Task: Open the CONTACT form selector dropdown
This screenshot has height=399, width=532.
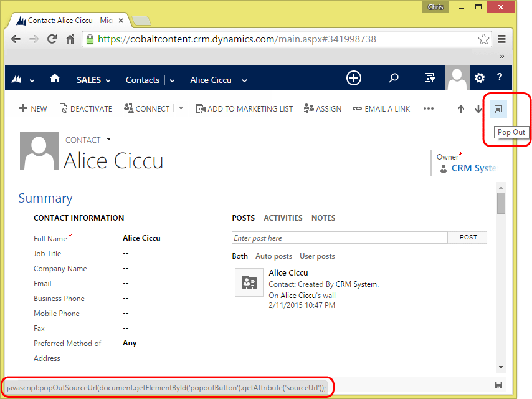Action: 108,139
